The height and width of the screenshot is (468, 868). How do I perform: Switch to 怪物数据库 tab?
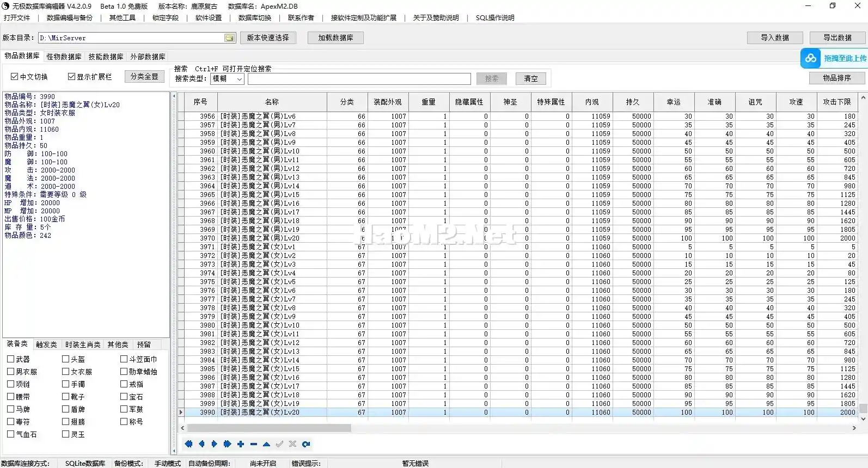pyautogui.click(x=64, y=57)
